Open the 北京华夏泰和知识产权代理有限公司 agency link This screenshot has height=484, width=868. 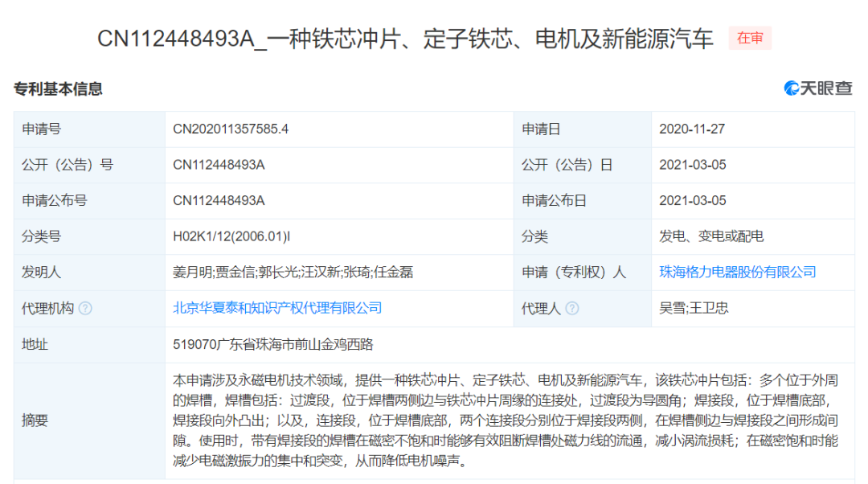[277, 308]
